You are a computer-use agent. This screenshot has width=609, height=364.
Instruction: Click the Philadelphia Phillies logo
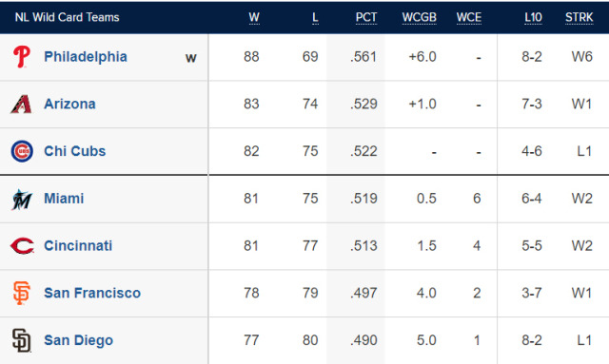(x=22, y=57)
